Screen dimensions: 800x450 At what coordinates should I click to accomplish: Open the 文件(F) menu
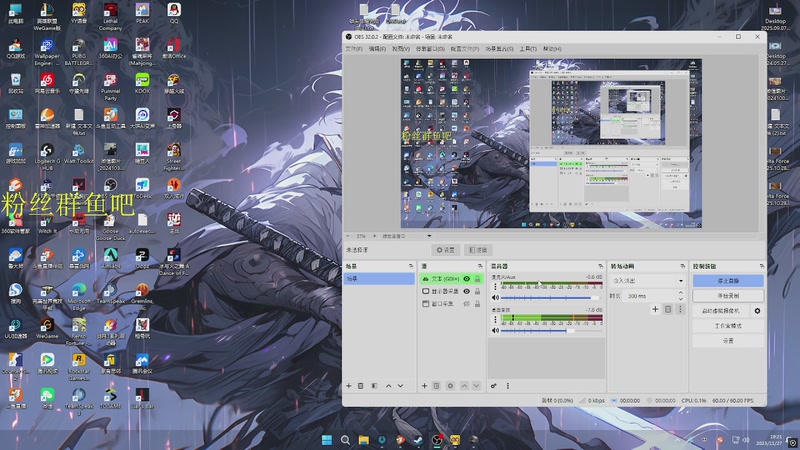coord(354,49)
